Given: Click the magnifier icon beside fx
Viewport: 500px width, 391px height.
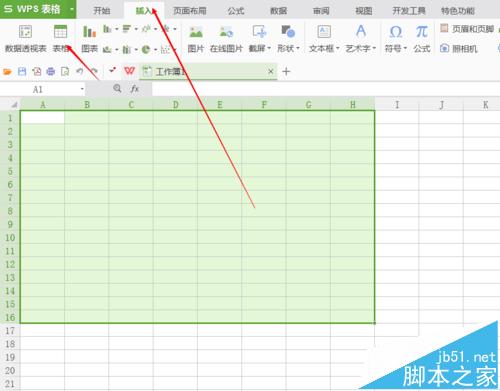Looking at the screenshot, I should 117,88.
